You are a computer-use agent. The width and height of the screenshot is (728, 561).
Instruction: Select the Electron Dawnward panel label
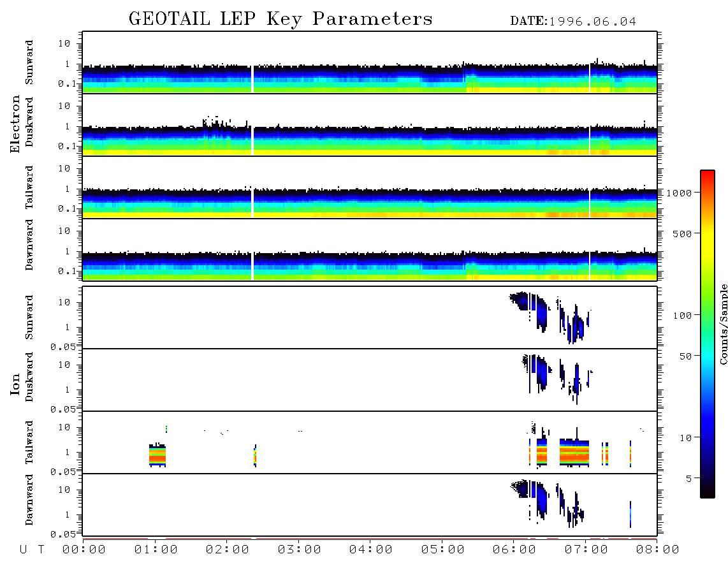coord(29,245)
